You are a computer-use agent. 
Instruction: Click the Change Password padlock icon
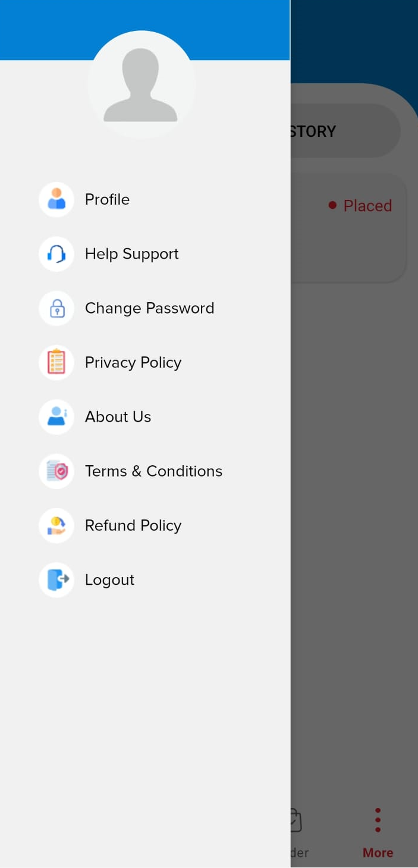(56, 308)
